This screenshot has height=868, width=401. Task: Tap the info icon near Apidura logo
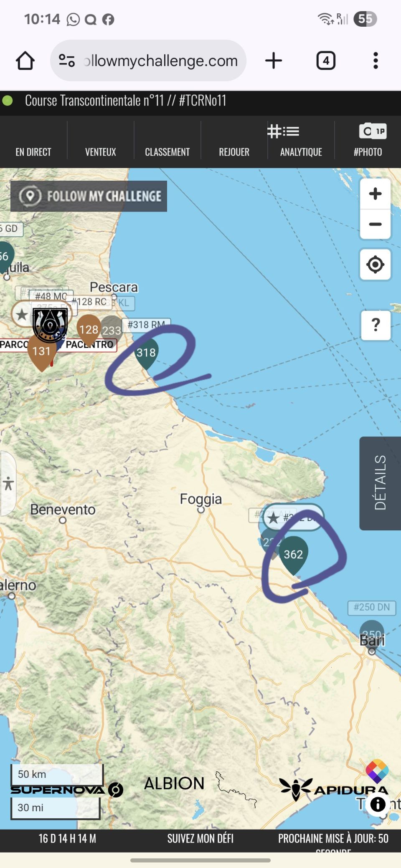[378, 804]
